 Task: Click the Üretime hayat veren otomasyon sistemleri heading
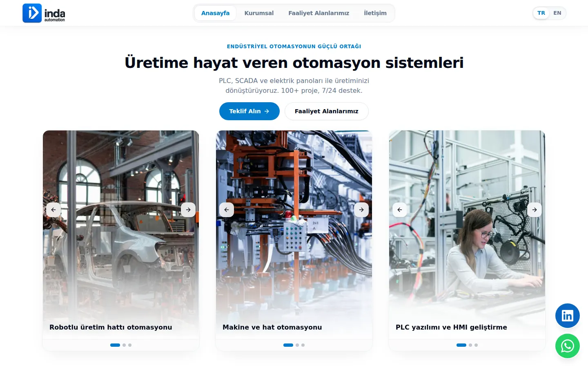pos(294,63)
